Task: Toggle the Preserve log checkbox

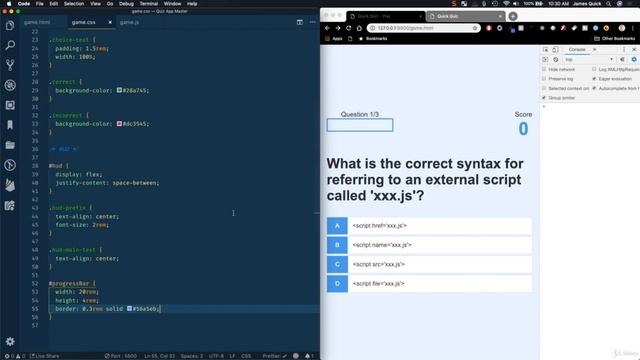Action: click(x=544, y=79)
